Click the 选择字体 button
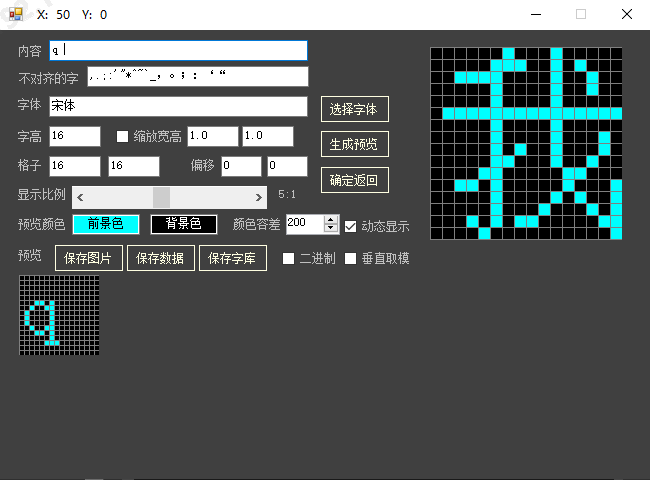650x480 pixels. tap(355, 109)
